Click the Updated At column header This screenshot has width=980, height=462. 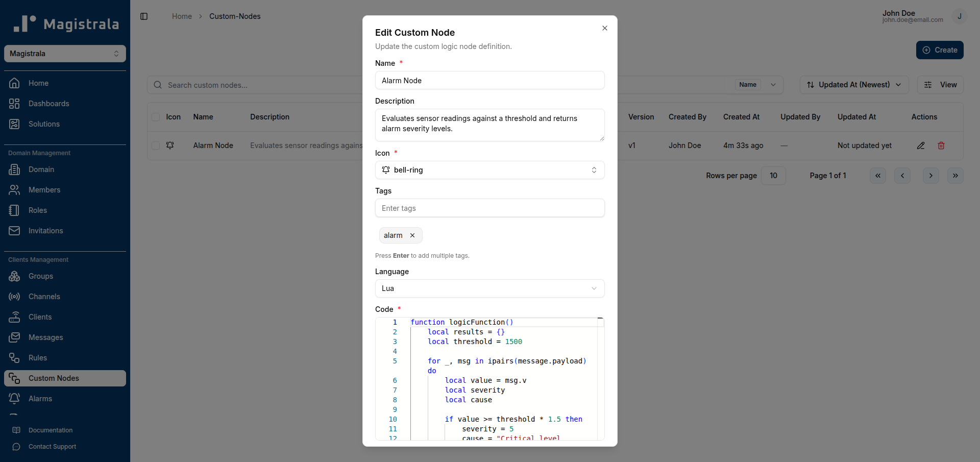[x=856, y=117]
